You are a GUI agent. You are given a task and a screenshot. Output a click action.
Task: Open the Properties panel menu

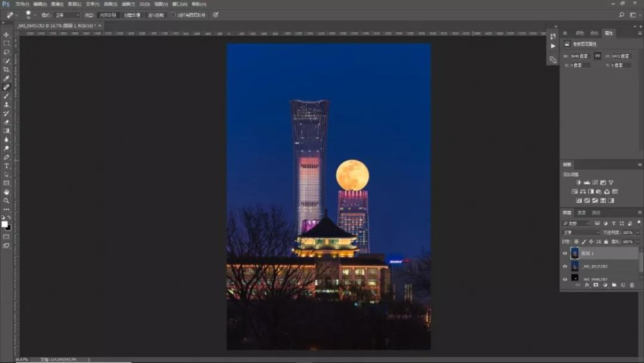click(639, 34)
